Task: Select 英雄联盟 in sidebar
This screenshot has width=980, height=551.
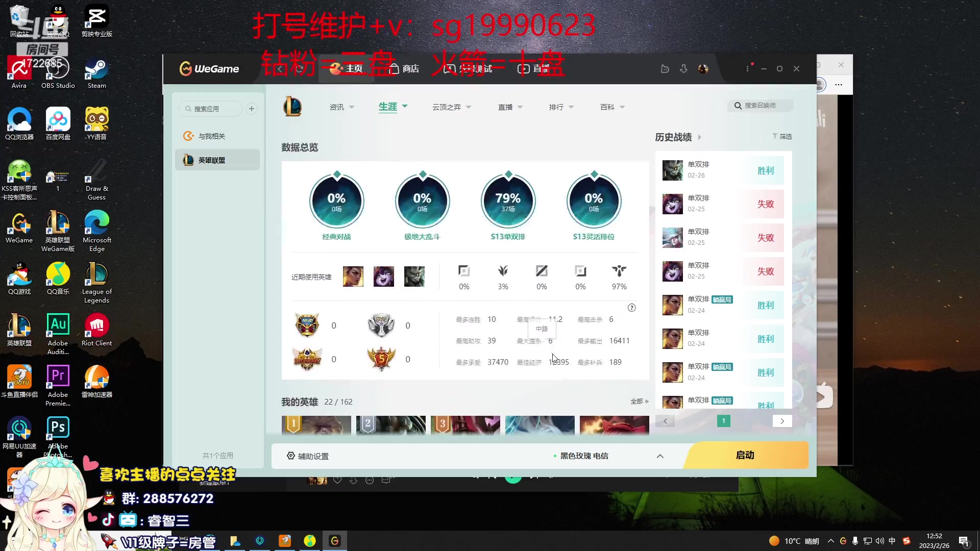Action: tap(217, 160)
